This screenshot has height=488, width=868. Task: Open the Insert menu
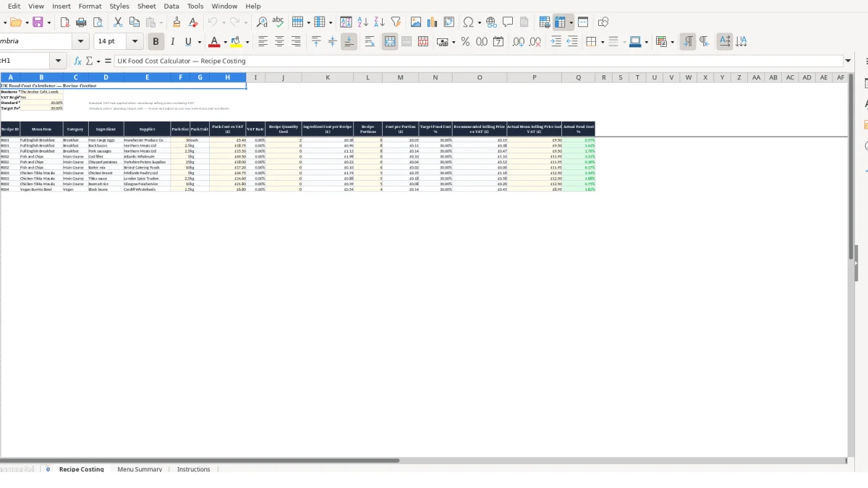tap(61, 6)
